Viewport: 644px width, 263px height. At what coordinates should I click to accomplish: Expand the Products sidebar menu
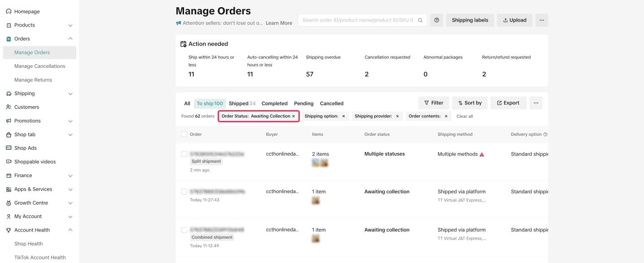[70, 25]
